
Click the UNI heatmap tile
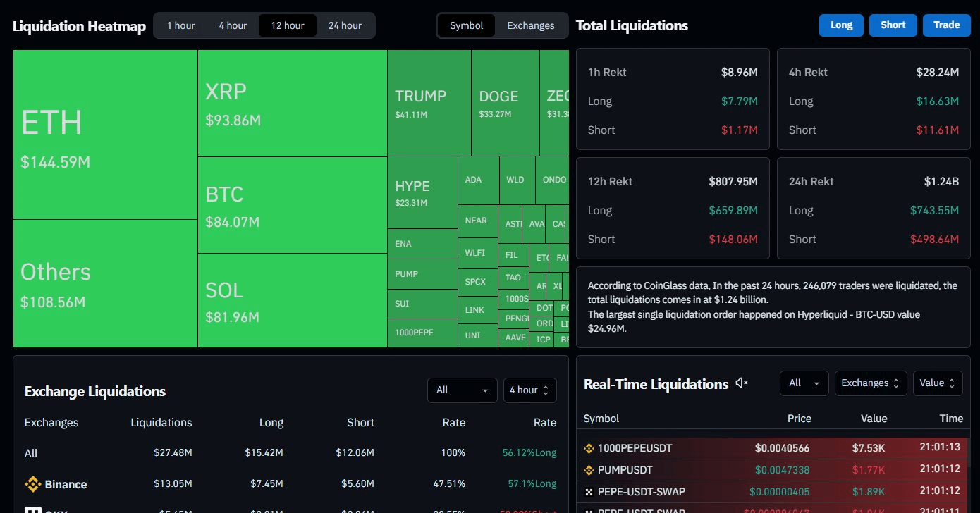(x=478, y=335)
